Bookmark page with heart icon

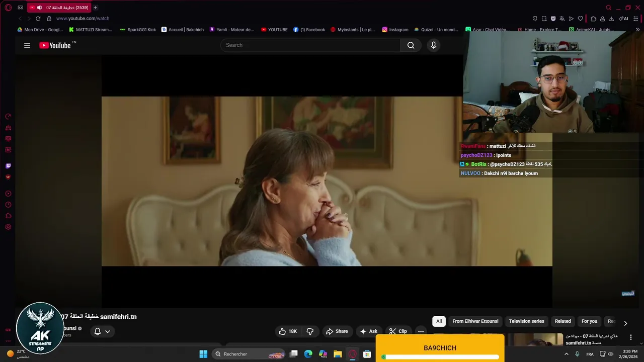[580, 19]
